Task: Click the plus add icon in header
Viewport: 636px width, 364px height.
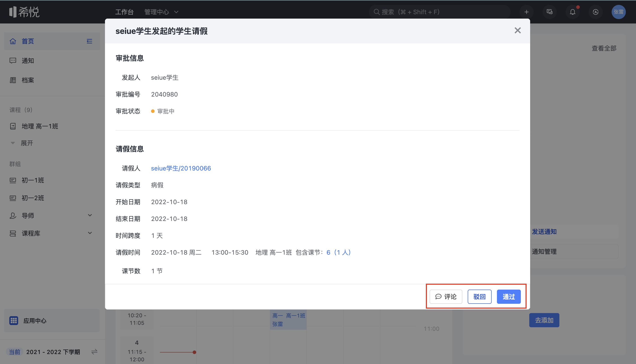Action: click(x=526, y=12)
